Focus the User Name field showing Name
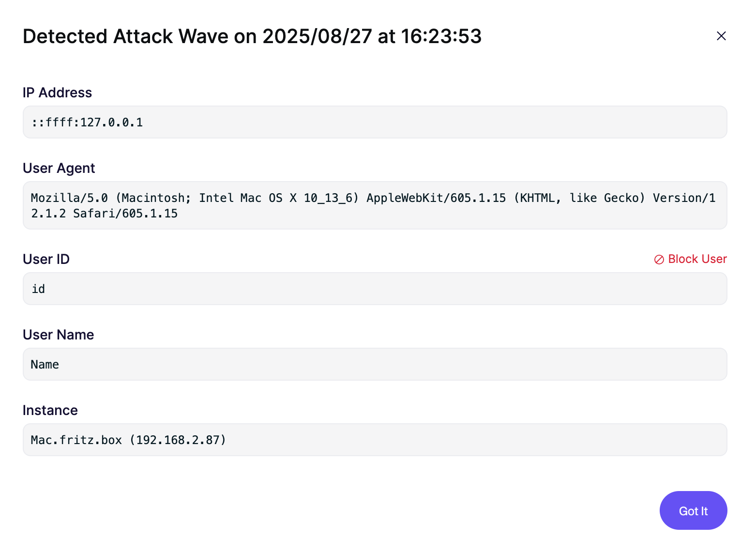This screenshot has width=756, height=554. click(x=375, y=364)
